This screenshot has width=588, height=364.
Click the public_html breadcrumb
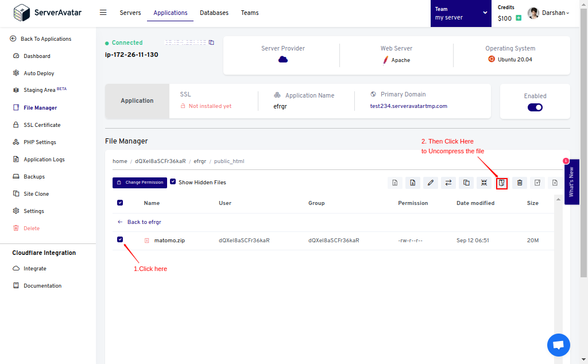pyautogui.click(x=229, y=161)
